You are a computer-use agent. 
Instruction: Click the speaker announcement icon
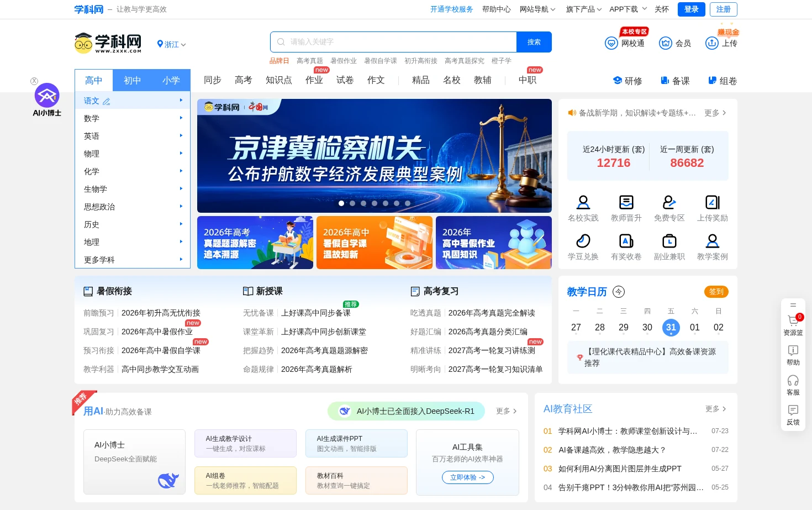(572, 113)
